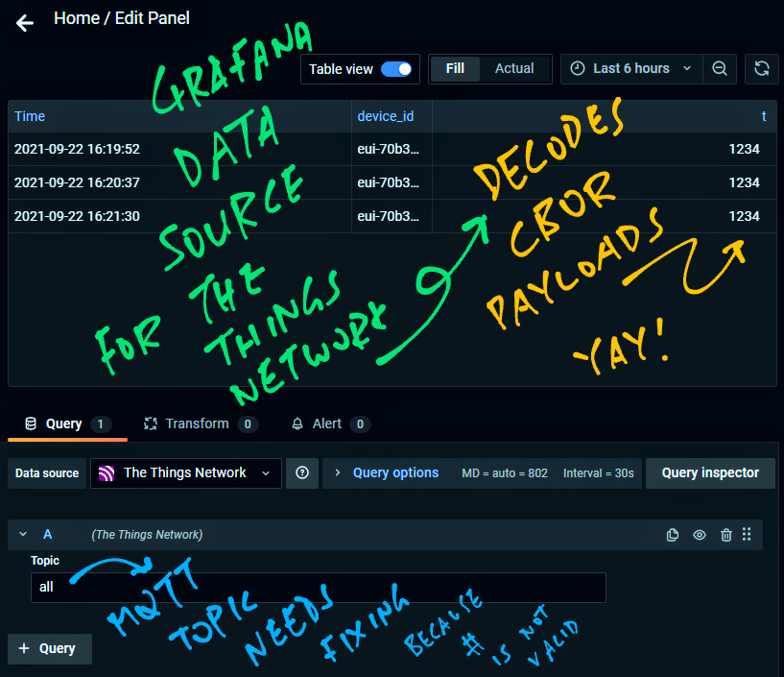The height and width of the screenshot is (677, 784).
Task: Click the Topic input field
Action: pos(318,587)
